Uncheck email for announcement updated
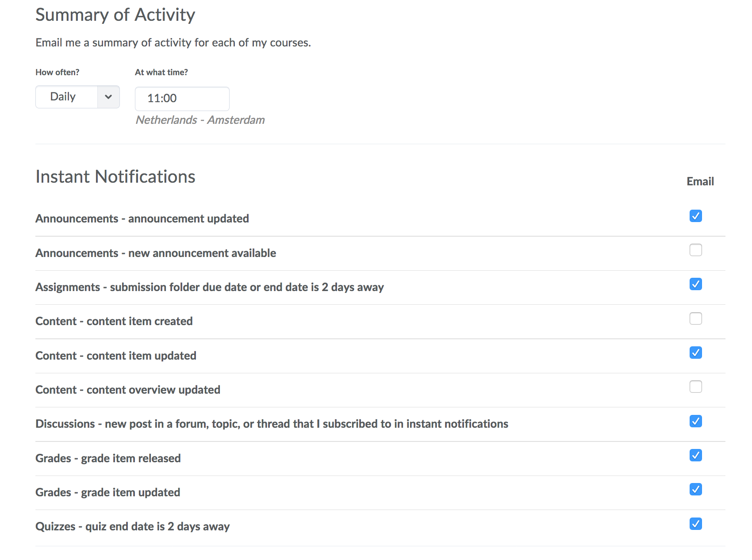Screen dimensions: 752x560 [695, 216]
